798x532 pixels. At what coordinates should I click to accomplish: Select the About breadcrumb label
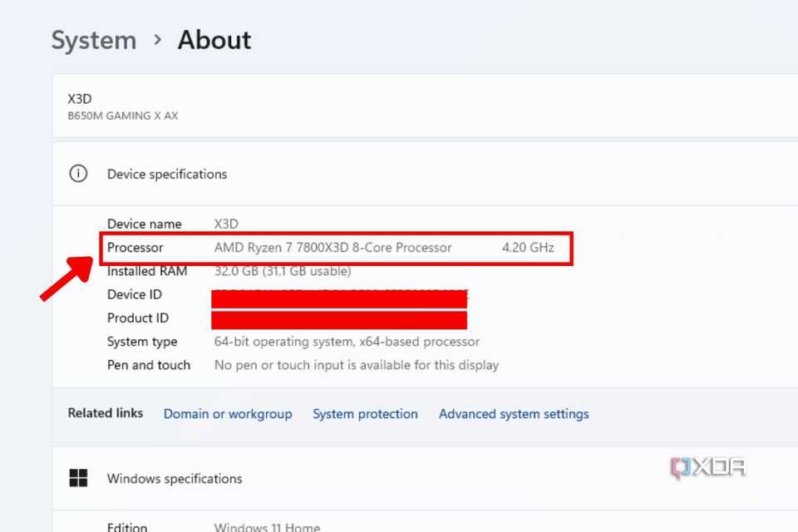(214, 40)
